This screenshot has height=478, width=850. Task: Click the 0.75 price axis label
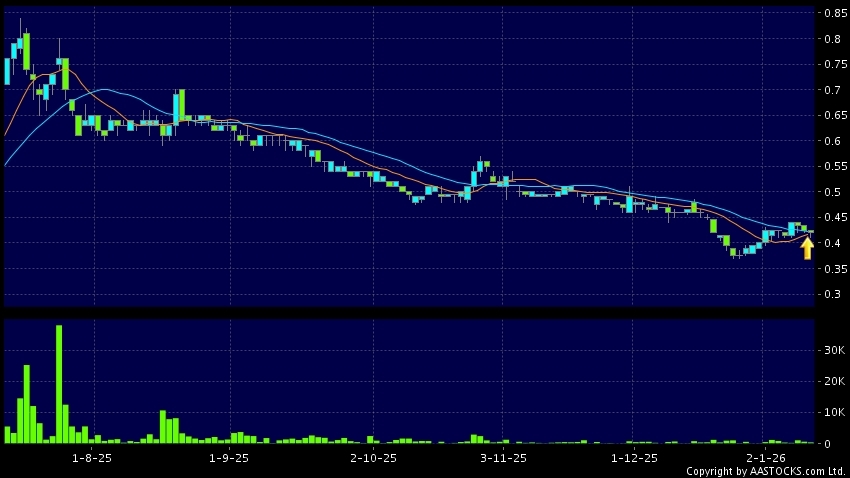[x=835, y=65]
